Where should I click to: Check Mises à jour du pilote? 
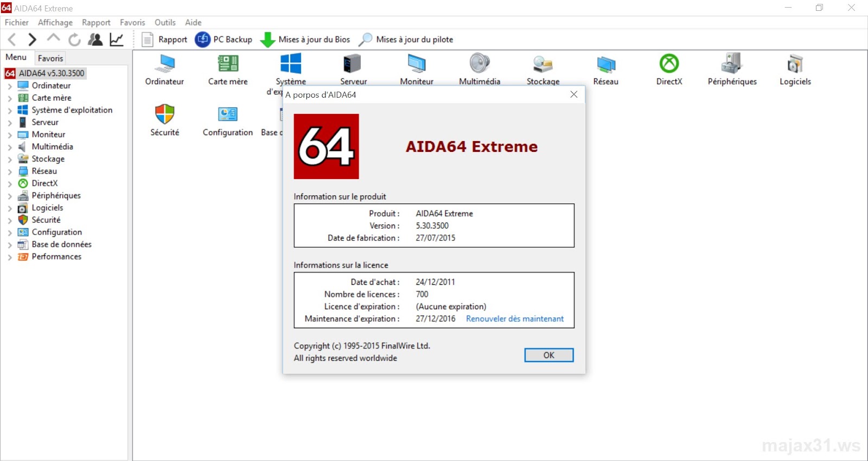coord(406,40)
